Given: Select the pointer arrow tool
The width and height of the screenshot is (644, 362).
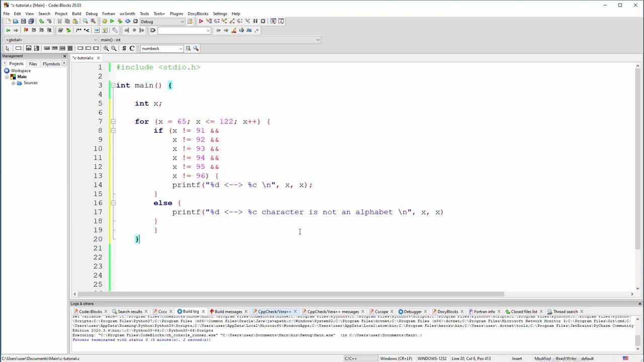Looking at the screenshot, I should 7,48.
